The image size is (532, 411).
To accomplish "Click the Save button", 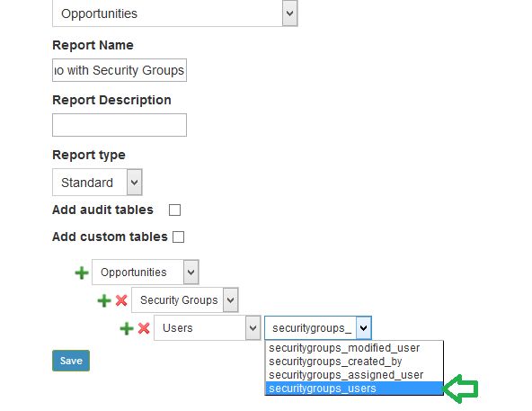I will (71, 361).
